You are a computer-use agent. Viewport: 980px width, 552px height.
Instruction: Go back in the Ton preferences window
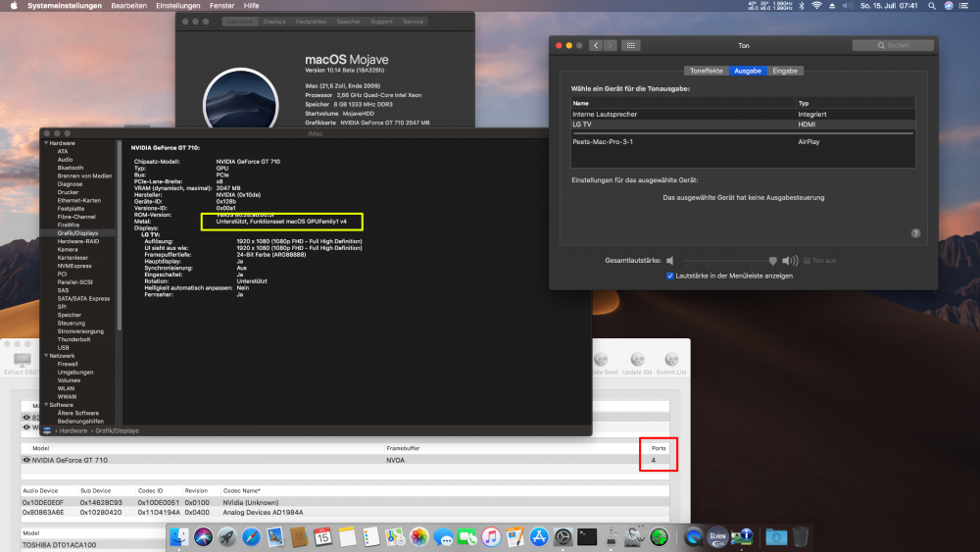pos(596,46)
